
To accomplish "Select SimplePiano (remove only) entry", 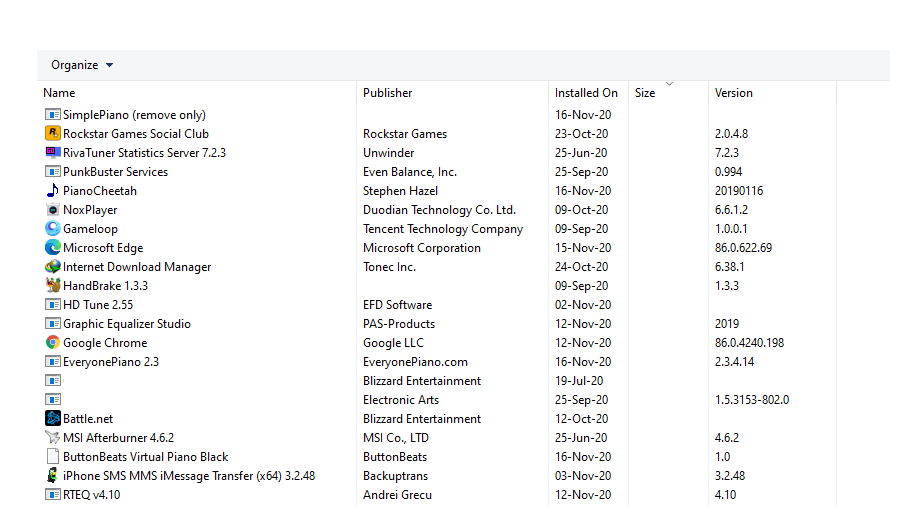I will tap(134, 115).
